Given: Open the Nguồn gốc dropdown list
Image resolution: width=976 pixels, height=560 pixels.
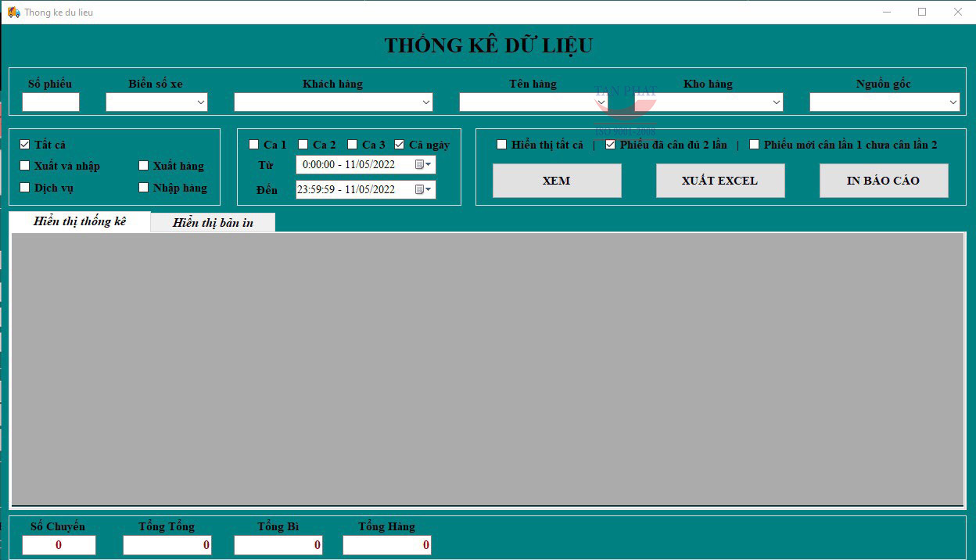Looking at the screenshot, I should 953,102.
